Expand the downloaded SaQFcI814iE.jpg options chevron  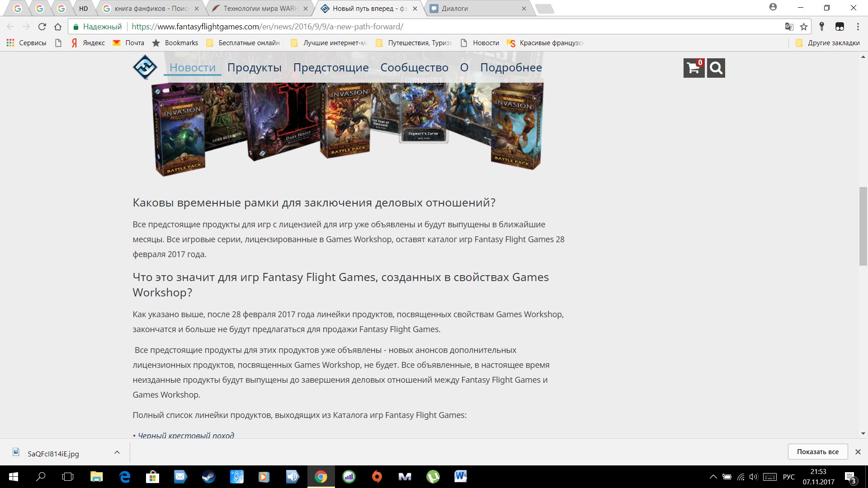117,452
